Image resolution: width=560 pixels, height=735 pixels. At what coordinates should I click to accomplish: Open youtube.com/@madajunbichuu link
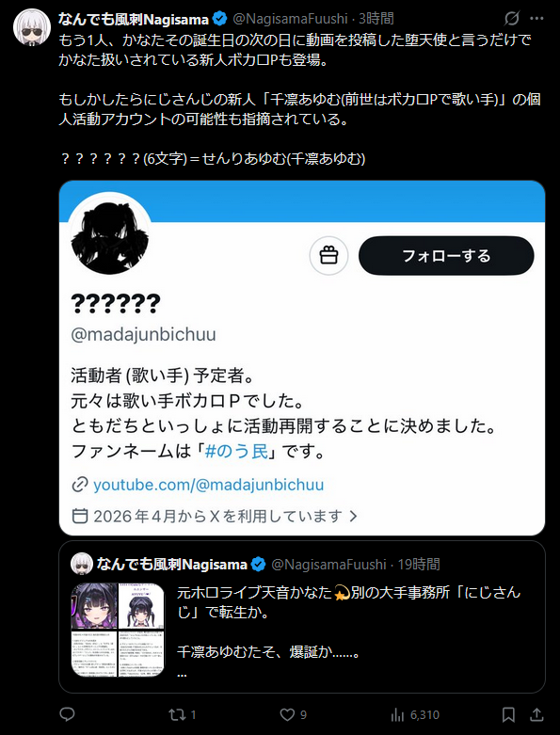click(x=208, y=485)
